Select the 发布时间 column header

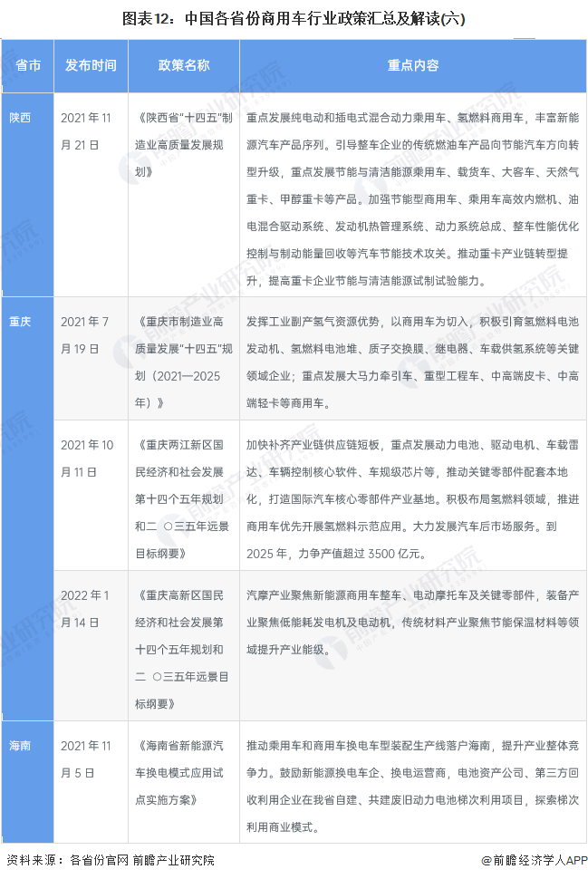[x=91, y=65]
